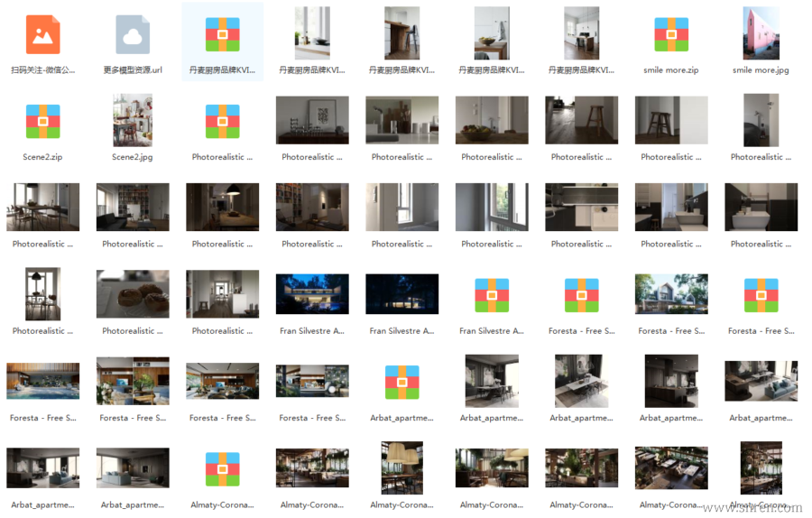Select Photorealistic thumbnail with lit pendant lamp
Image resolution: width=812 pixels, height=518 pixels.
pyautogui.click(x=222, y=207)
